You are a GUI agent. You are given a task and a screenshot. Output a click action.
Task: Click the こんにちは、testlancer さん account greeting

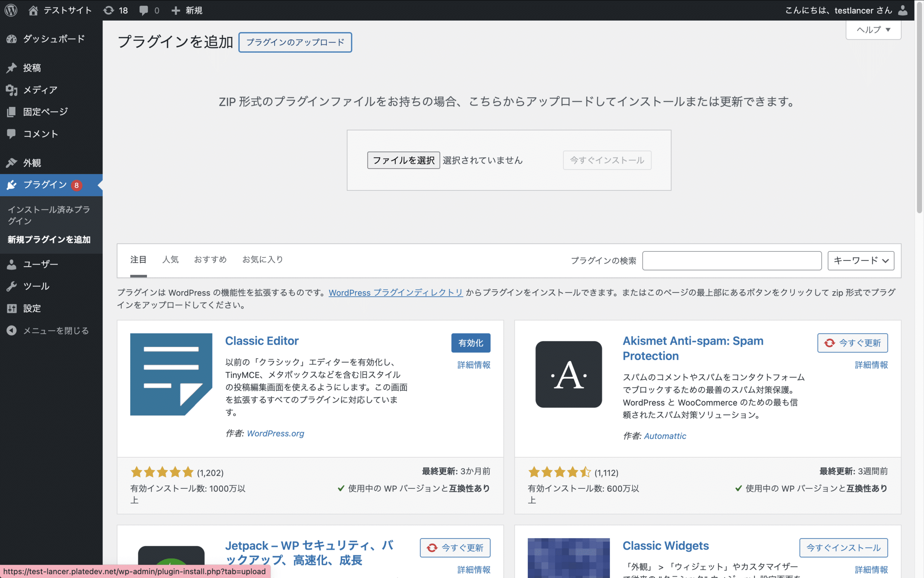point(838,10)
